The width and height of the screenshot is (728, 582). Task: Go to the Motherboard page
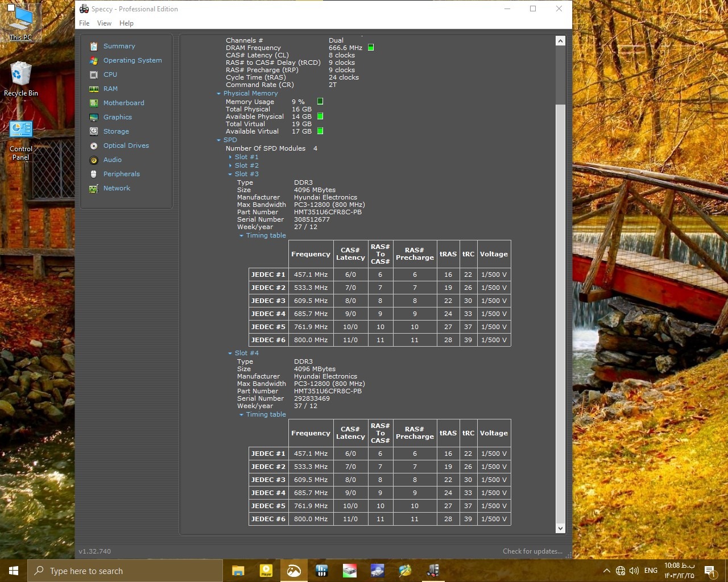click(x=124, y=103)
